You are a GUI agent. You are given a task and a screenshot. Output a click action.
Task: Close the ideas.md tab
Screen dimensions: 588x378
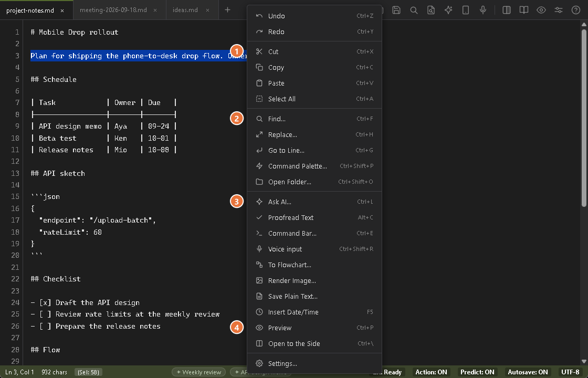(207, 10)
